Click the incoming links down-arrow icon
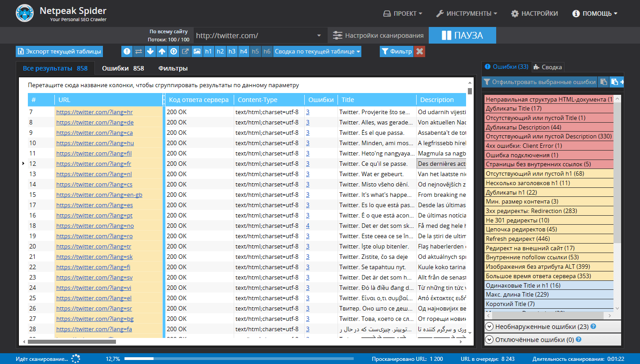The height and width of the screenshot is (364, 640). click(151, 52)
